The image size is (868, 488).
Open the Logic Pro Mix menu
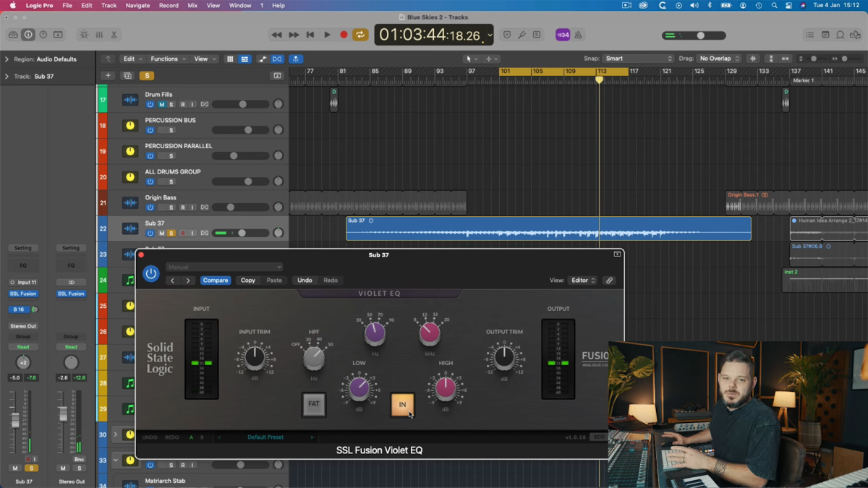point(192,5)
